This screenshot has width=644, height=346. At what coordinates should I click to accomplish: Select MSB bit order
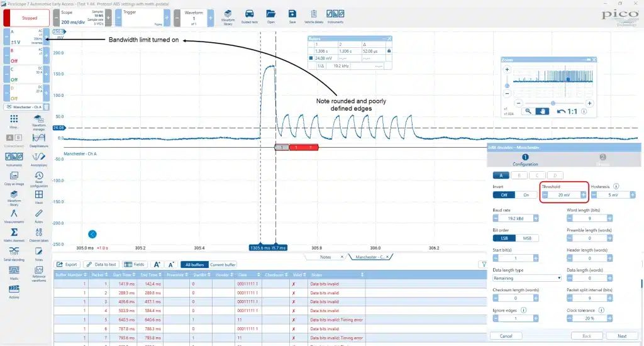[x=527, y=238]
